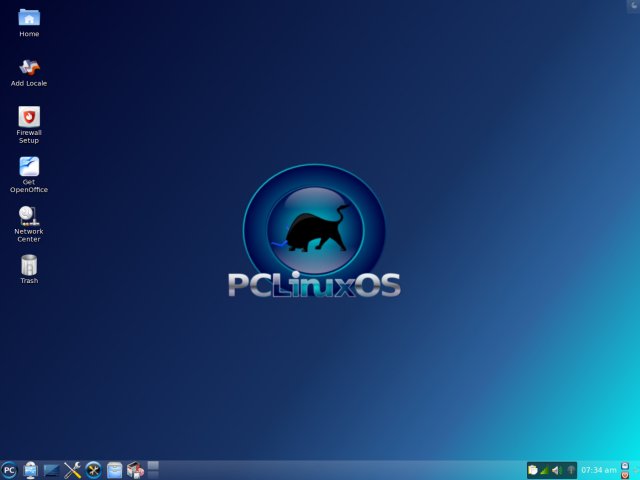The height and width of the screenshot is (480, 640).
Task: Click the clipboard icon in system tray
Action: (x=533, y=470)
